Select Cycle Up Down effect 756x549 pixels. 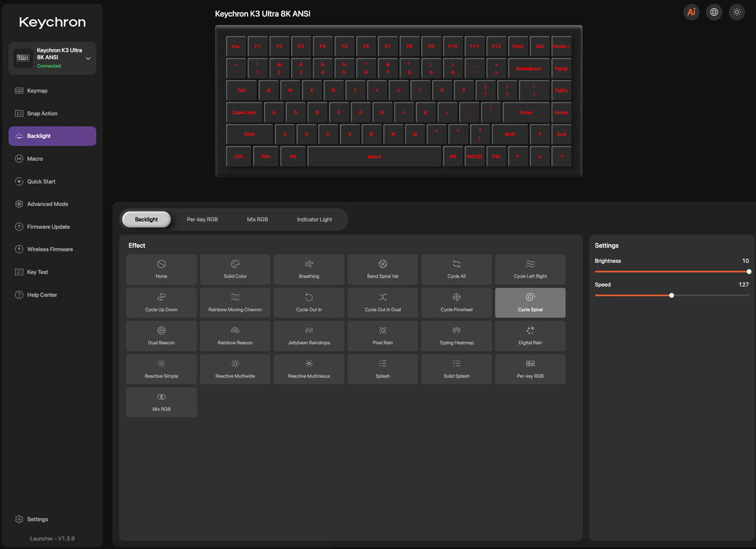coord(161,303)
